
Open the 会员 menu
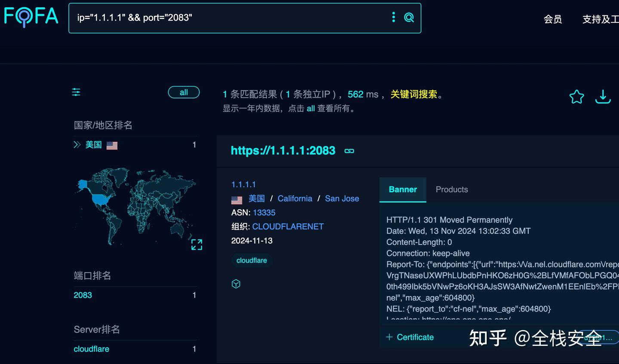(x=553, y=20)
